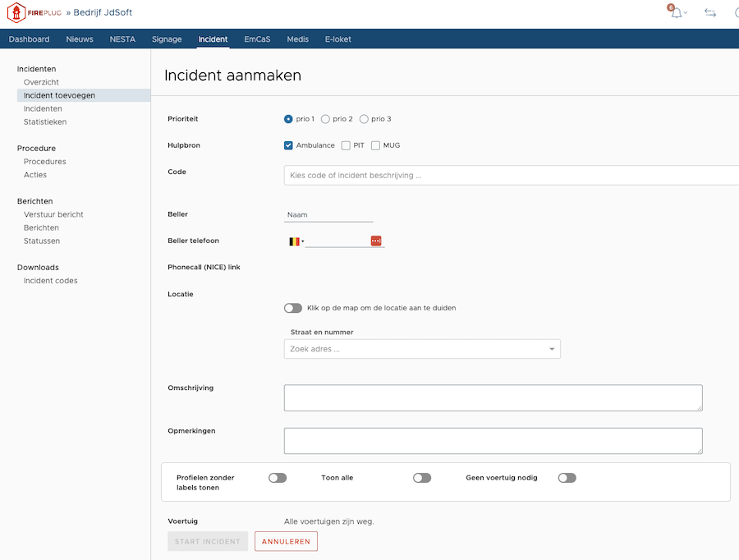Click into the Omschrijving text area
Image resolution: width=739 pixels, height=560 pixels.
coord(493,397)
